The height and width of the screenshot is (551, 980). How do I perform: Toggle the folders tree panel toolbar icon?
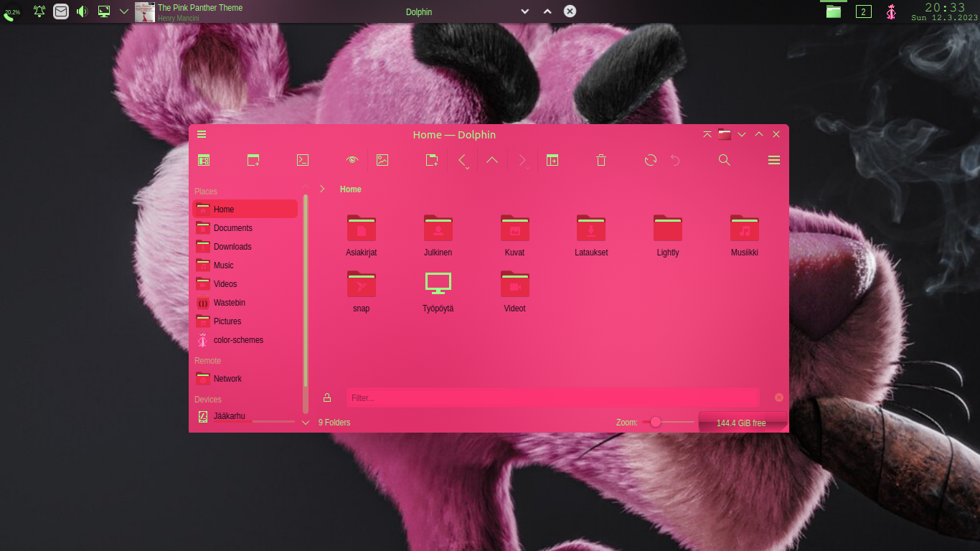pos(204,160)
